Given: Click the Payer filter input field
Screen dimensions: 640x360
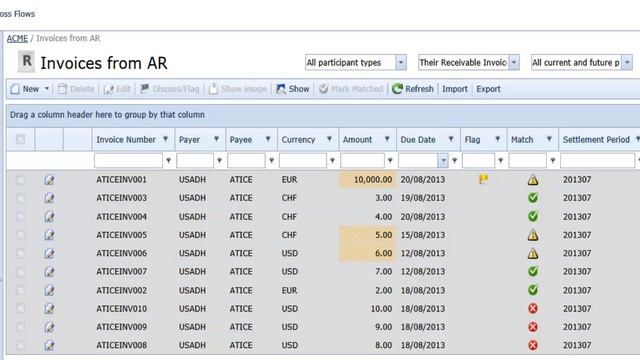Looking at the screenshot, I should pyautogui.click(x=195, y=160).
